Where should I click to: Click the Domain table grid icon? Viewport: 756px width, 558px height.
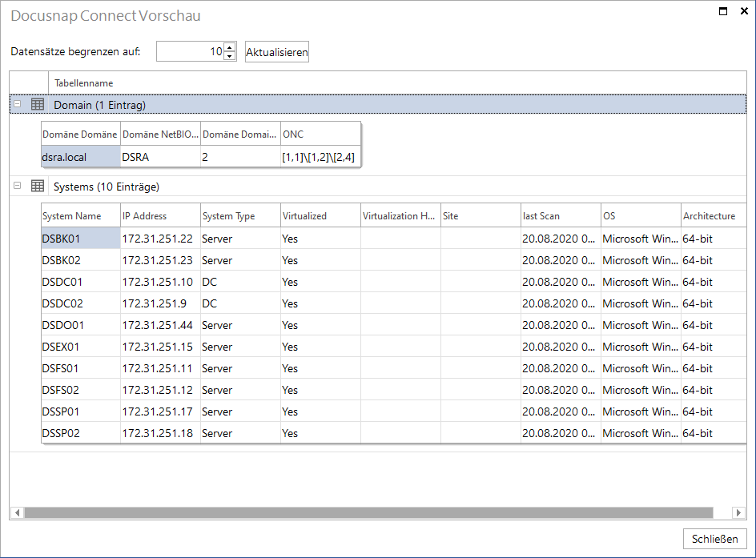pyautogui.click(x=38, y=104)
